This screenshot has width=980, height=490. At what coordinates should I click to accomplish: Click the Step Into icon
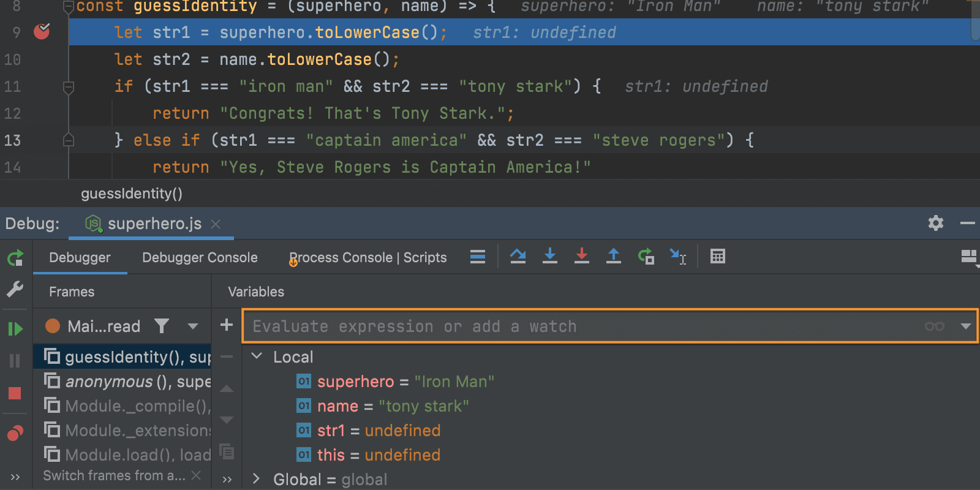click(550, 257)
